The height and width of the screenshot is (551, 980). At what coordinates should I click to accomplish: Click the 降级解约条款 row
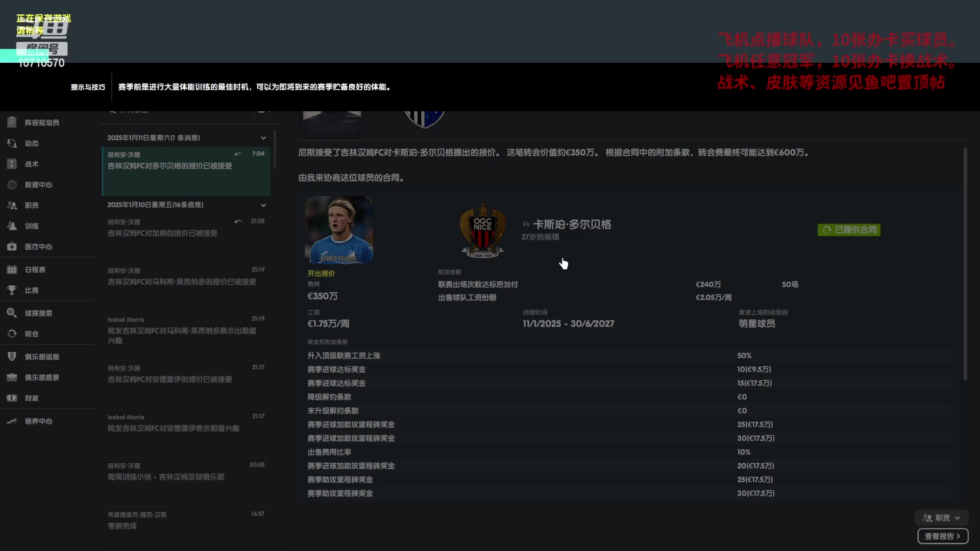point(629,397)
